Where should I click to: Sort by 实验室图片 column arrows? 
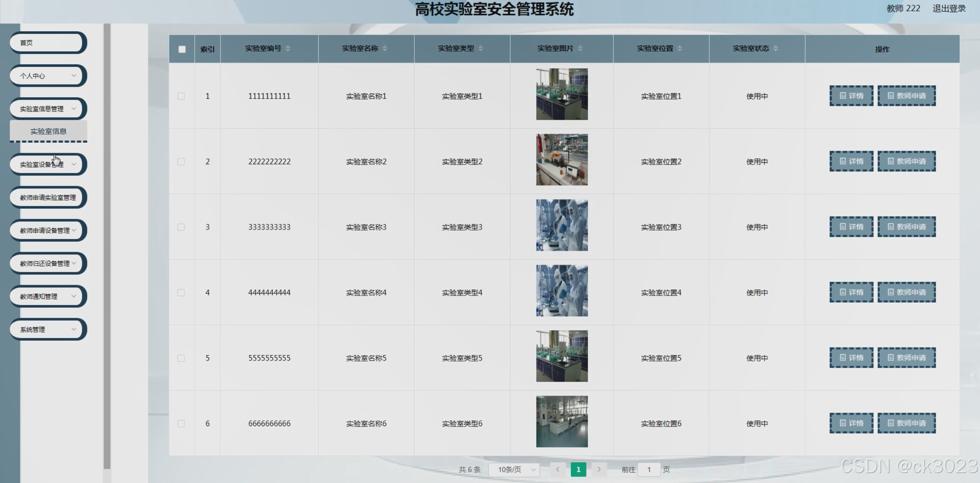tap(580, 49)
